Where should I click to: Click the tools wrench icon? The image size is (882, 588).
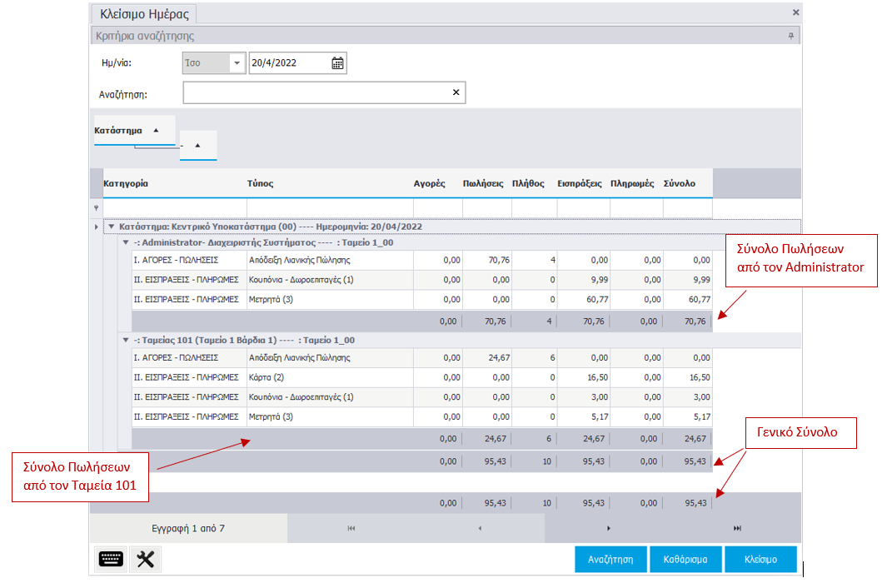tap(146, 560)
